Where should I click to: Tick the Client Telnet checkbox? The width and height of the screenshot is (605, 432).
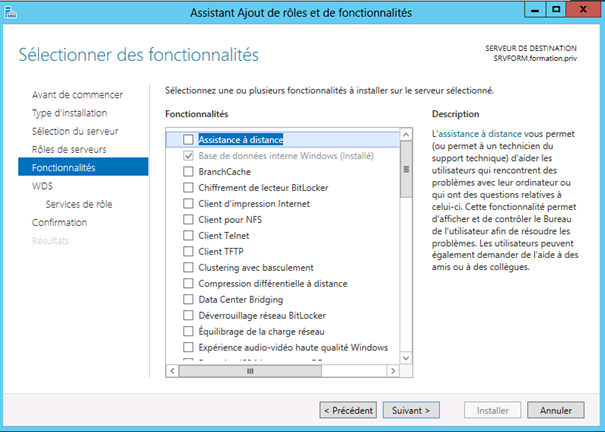(188, 236)
